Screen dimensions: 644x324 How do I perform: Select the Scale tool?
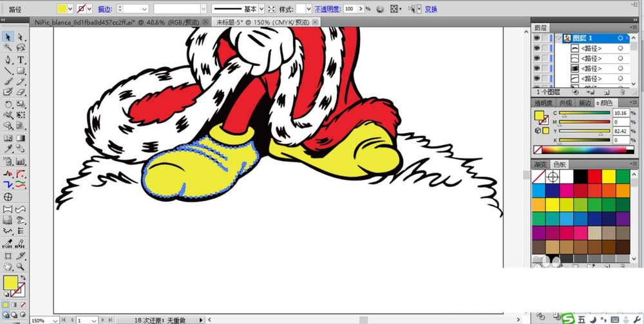coord(21,104)
